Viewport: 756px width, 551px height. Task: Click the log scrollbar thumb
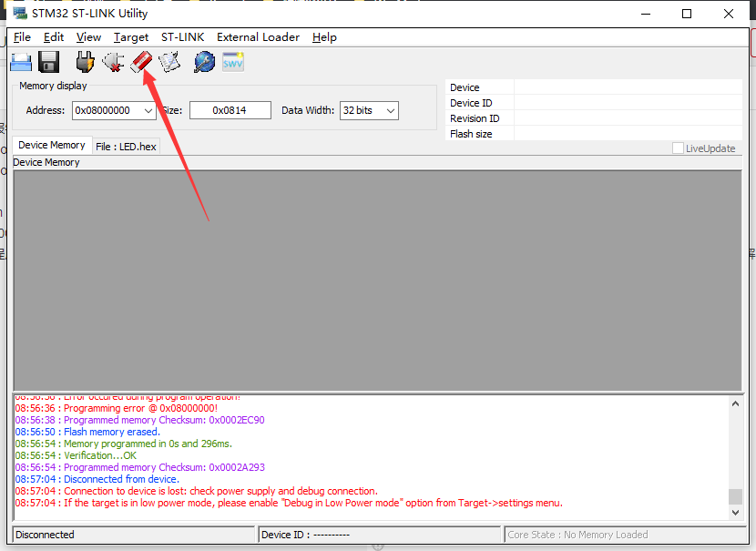coord(735,496)
